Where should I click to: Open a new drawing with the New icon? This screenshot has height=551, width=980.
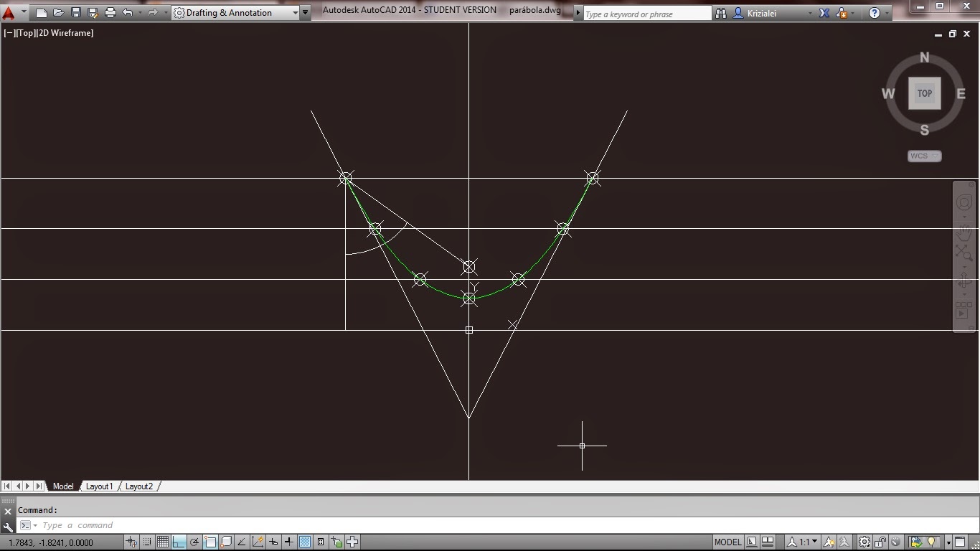pyautogui.click(x=41, y=12)
